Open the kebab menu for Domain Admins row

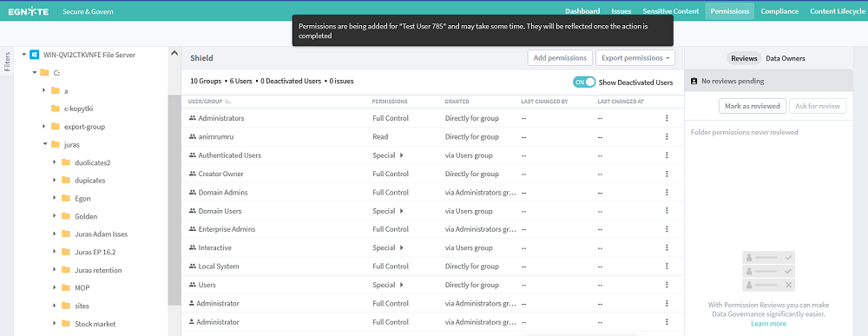(x=667, y=192)
